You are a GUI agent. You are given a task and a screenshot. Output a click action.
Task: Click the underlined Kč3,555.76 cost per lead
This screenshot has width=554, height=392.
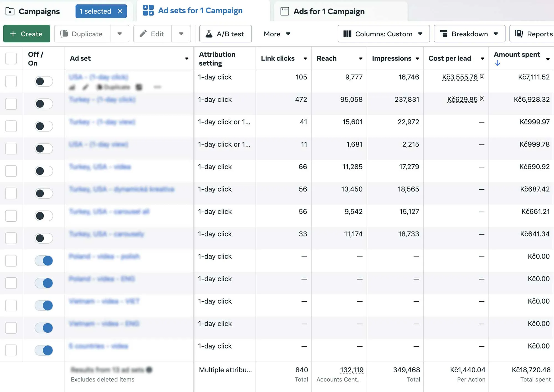(460, 77)
